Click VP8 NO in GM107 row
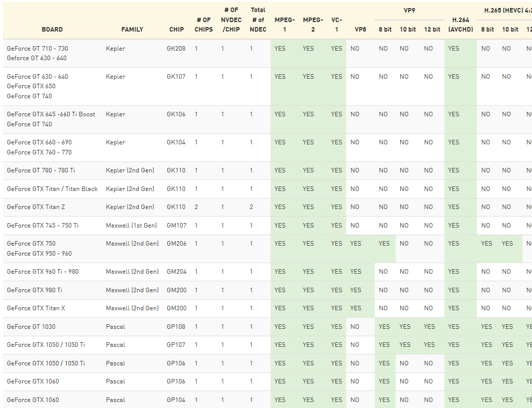Screen dimensions: 532x408 [355, 226]
